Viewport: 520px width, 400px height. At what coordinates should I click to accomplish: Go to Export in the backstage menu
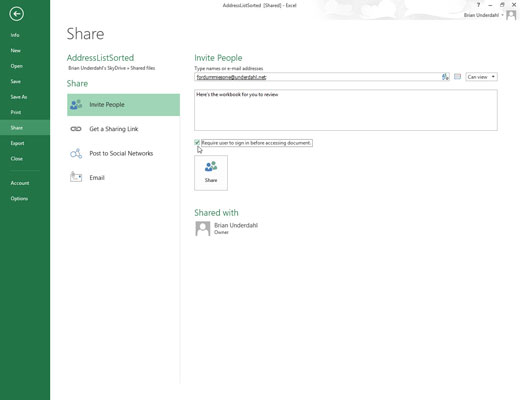[x=17, y=143]
